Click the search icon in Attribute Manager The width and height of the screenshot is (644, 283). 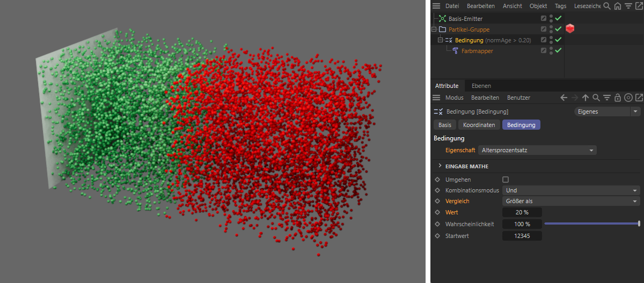[596, 98]
